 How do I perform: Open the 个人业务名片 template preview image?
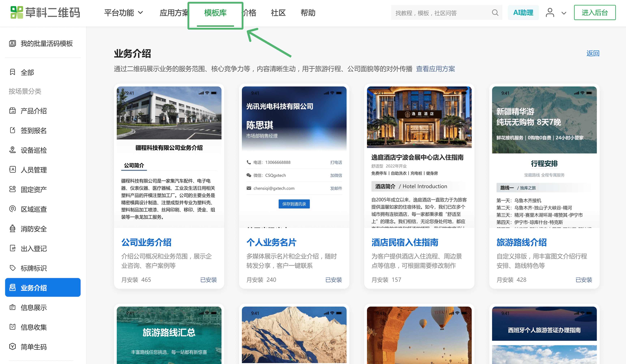coord(294,157)
